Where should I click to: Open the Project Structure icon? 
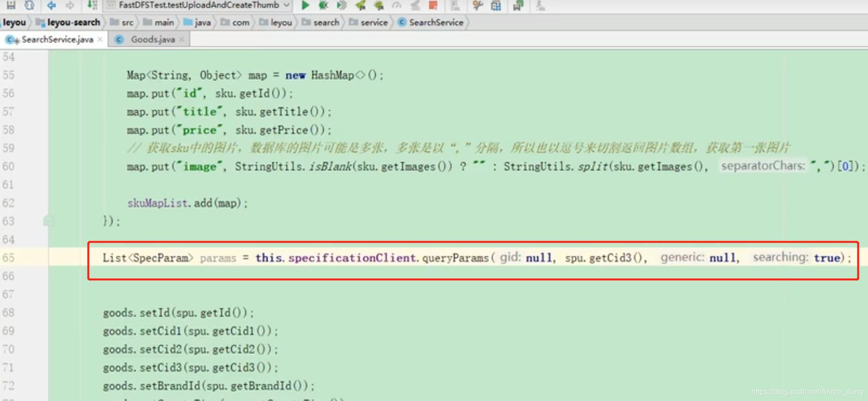(496, 5)
